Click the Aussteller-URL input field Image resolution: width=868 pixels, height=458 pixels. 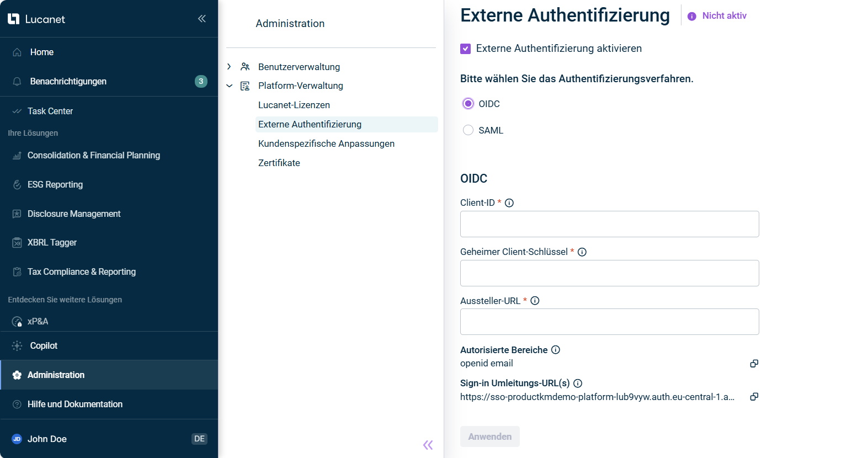(x=610, y=322)
